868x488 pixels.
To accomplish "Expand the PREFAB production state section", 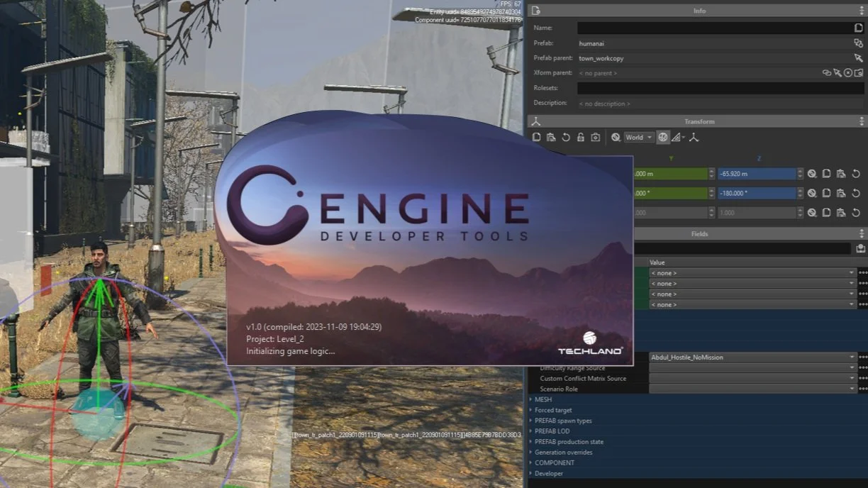I will point(531,442).
